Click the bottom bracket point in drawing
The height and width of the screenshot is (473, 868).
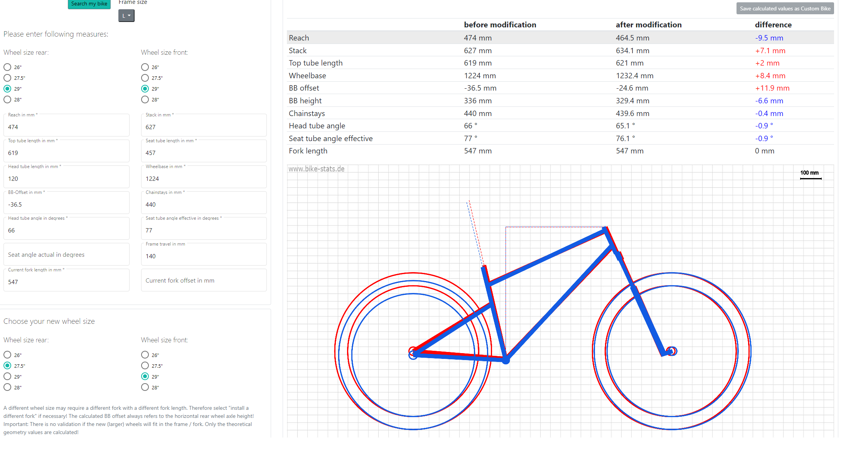506,360
